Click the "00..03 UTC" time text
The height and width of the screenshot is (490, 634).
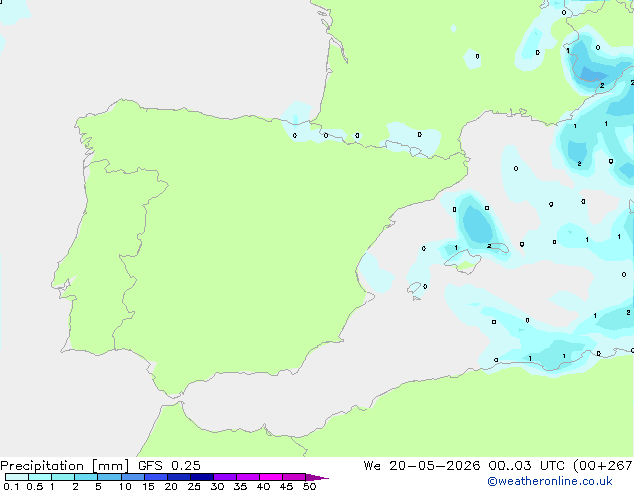click(526, 466)
